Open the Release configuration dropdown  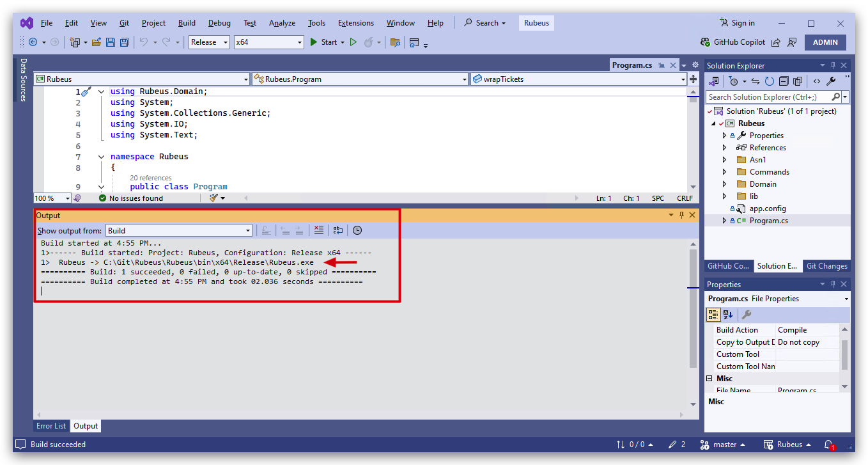click(210, 42)
